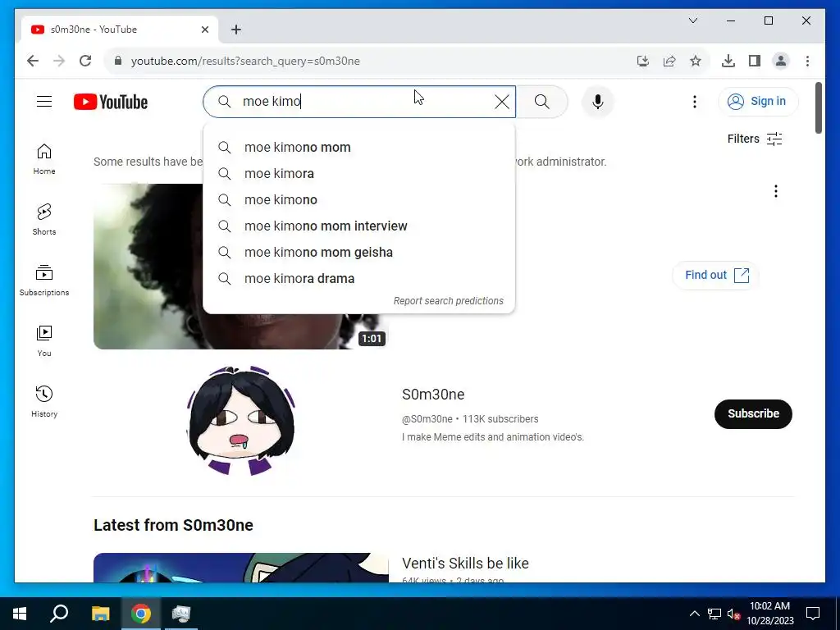Submit search with the magnifier button
The width and height of the screenshot is (840, 630).
tap(541, 102)
